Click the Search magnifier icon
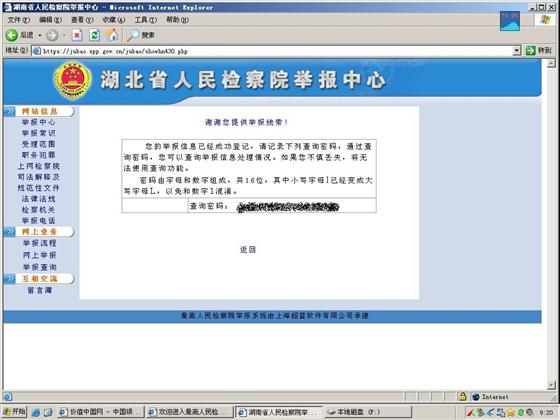This screenshot has width=560, height=420. 133,35
